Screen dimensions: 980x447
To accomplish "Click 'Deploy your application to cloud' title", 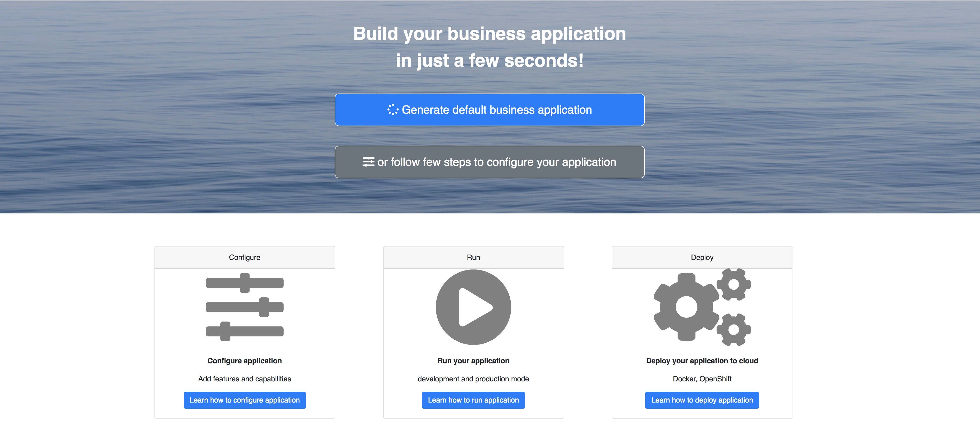I will [702, 361].
